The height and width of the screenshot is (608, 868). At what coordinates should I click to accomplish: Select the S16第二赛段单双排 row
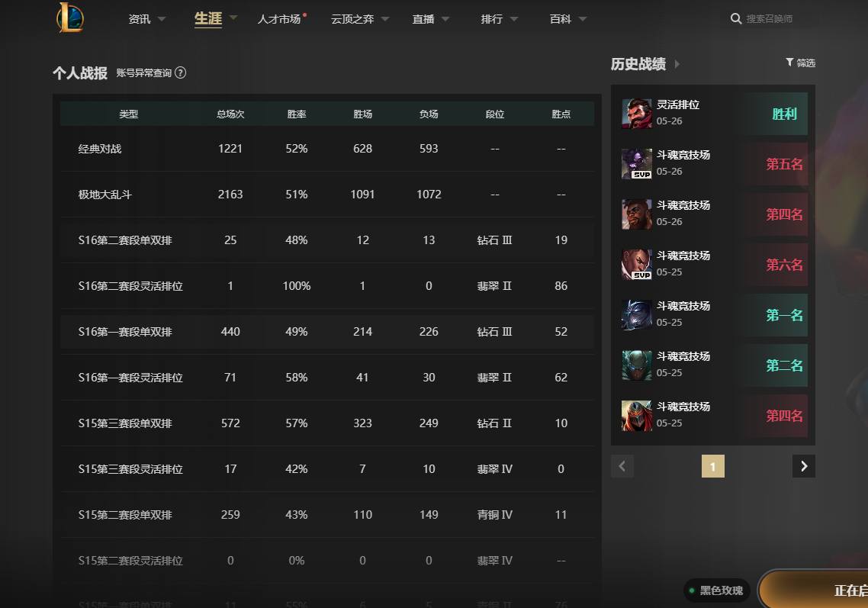click(327, 240)
